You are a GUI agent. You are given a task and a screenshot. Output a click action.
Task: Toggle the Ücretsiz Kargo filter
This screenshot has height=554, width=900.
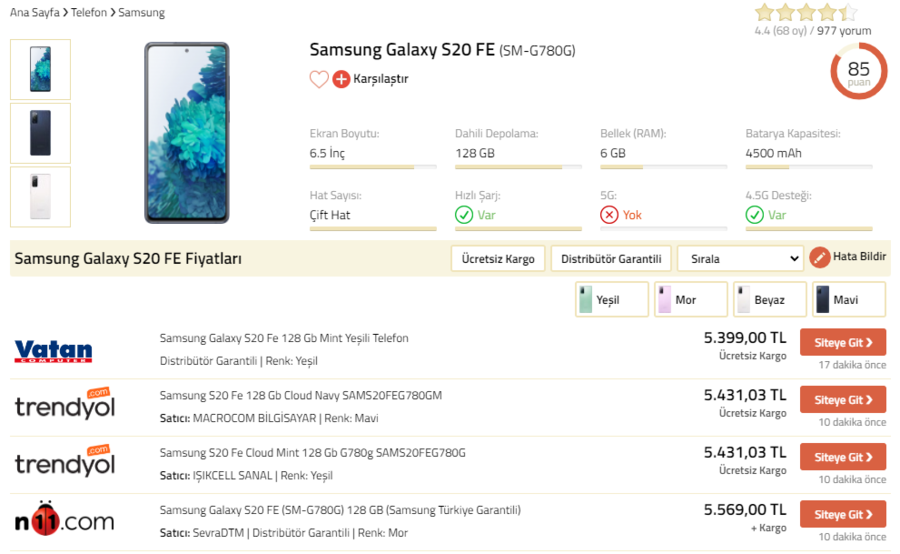[498, 259]
